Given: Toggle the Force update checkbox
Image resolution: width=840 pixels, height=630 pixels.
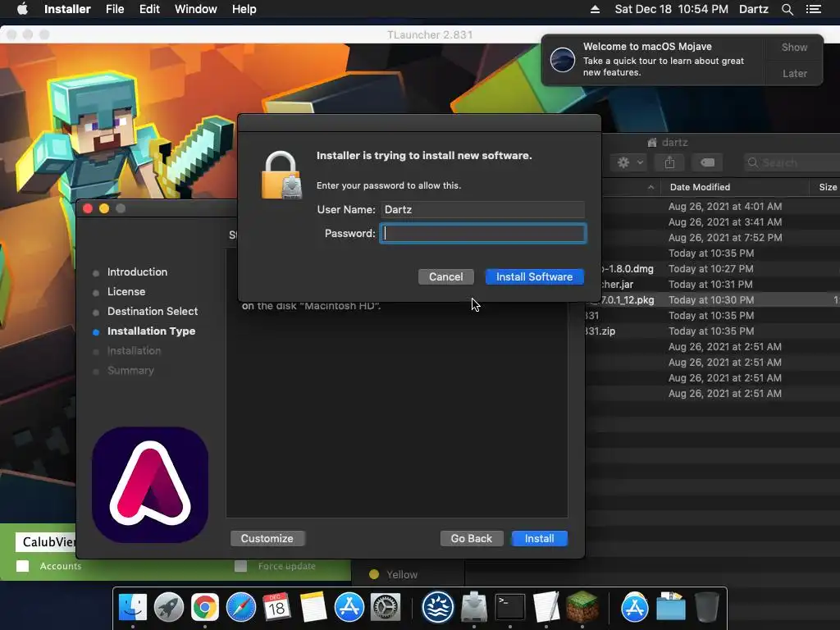Looking at the screenshot, I should pyautogui.click(x=240, y=566).
